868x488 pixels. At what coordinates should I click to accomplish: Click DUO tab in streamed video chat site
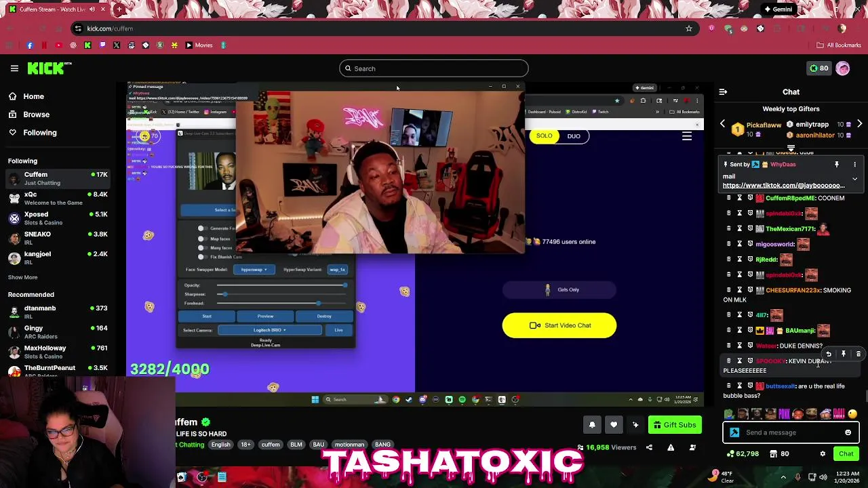[574, 136]
